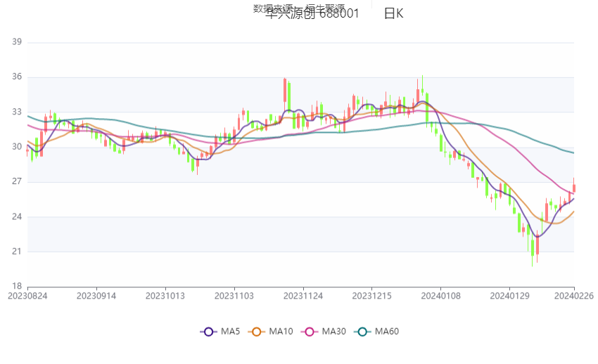Viewport: 598px width, 364px height.
Task: Click the y-axis value 36
Action: click(x=17, y=77)
